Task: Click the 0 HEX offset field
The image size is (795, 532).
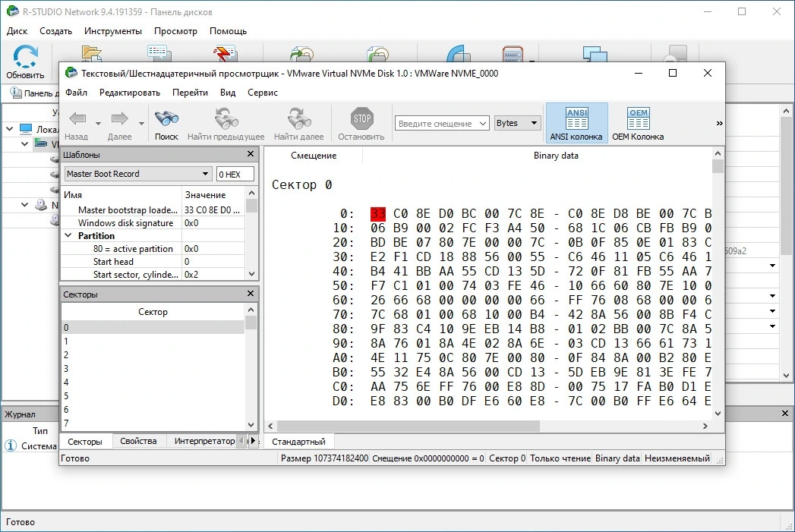Action: point(235,174)
